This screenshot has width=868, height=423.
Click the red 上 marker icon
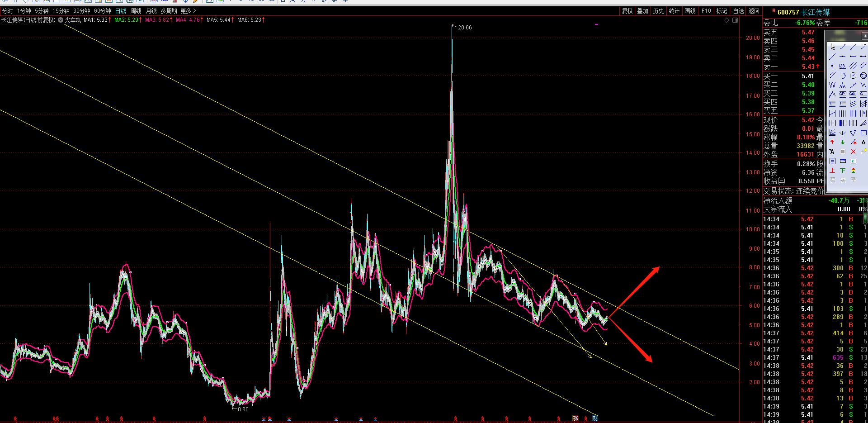click(832, 171)
